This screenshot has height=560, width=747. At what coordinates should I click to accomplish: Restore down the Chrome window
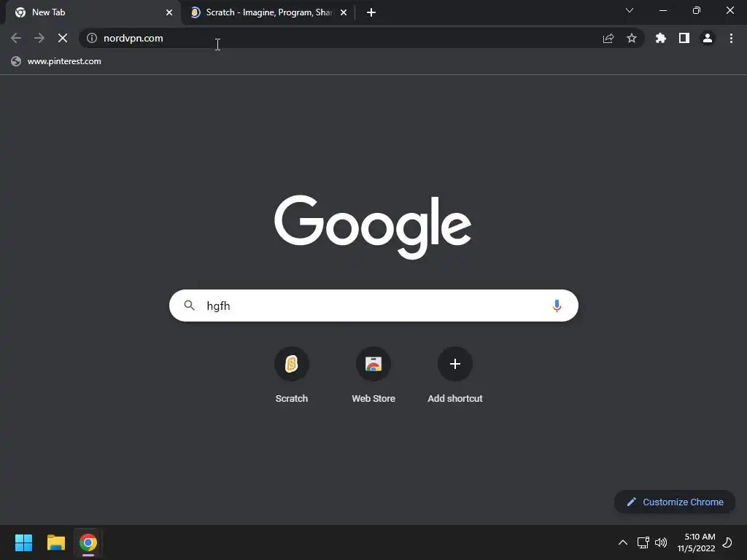point(697,10)
